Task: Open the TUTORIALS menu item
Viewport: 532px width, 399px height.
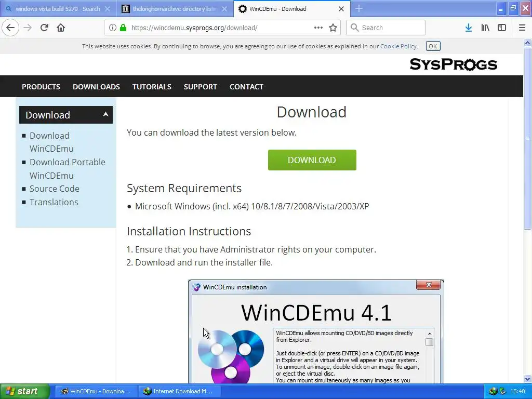Action: pyautogui.click(x=152, y=87)
